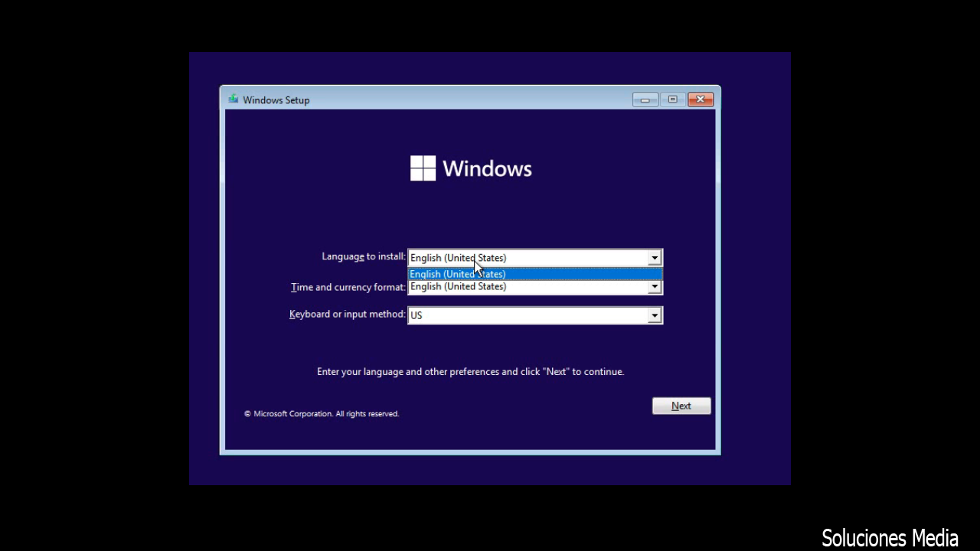Screen dimensions: 980x551
Task: Select highlighted English (United States) list option
Action: coord(534,274)
